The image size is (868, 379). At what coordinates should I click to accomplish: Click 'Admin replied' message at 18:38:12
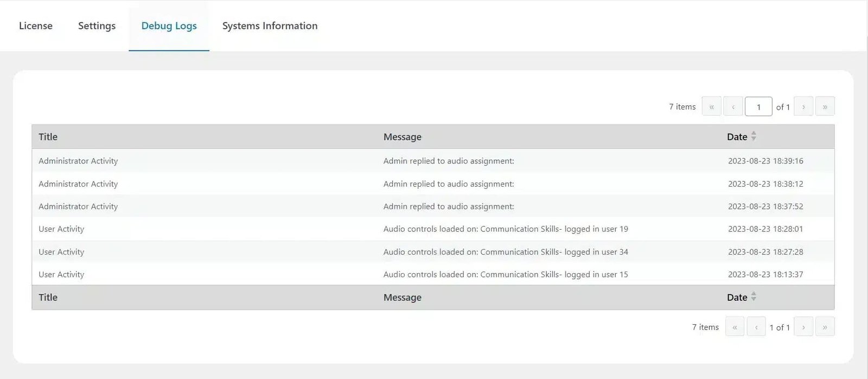coord(449,184)
